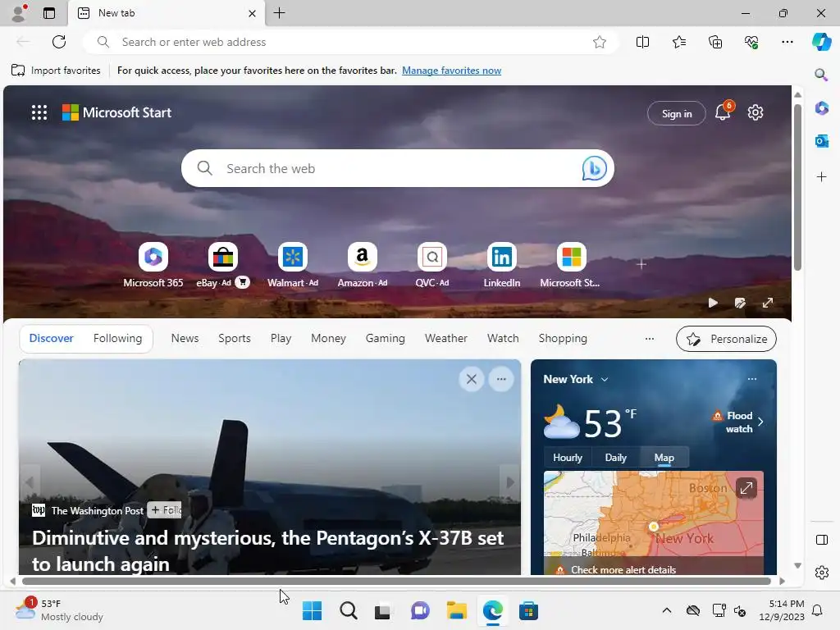
Task: Open Walmart quick link
Action: click(x=293, y=265)
